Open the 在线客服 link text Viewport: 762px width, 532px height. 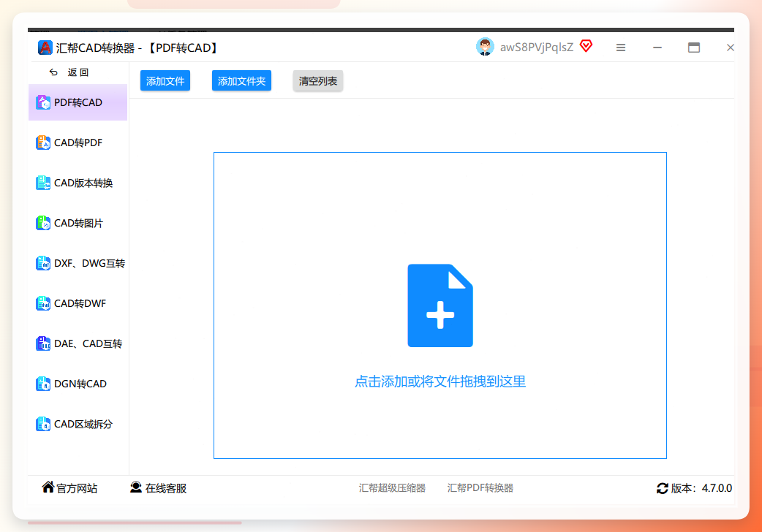coord(166,488)
